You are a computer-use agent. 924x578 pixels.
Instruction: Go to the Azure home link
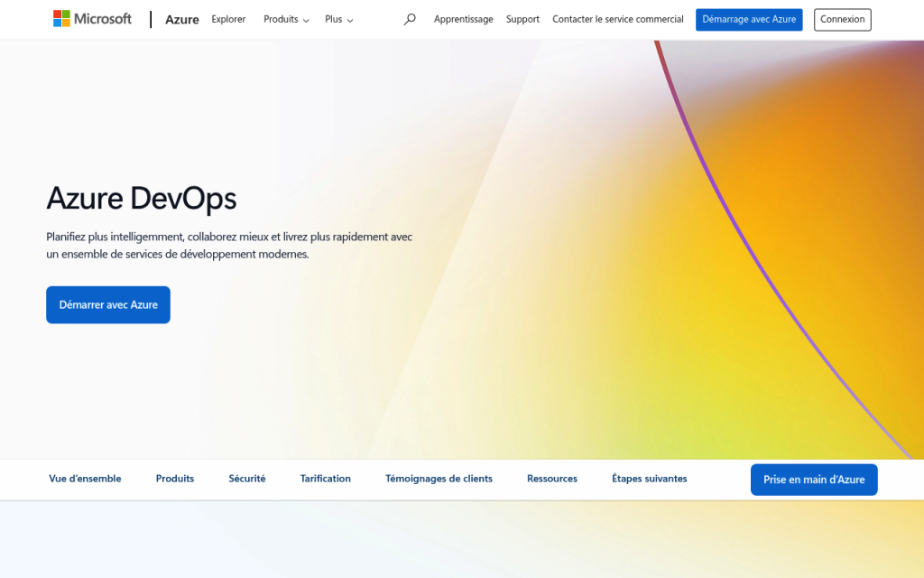point(182,20)
